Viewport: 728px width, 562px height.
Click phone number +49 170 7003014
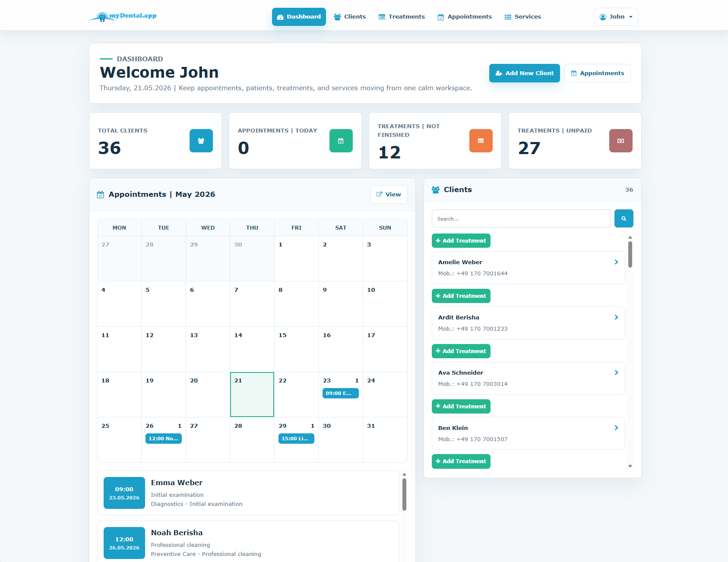click(482, 384)
